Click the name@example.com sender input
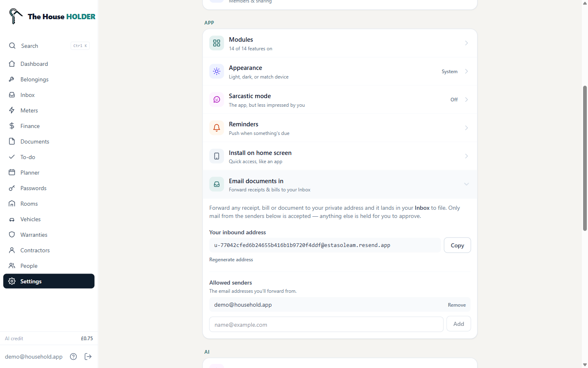 [326, 324]
